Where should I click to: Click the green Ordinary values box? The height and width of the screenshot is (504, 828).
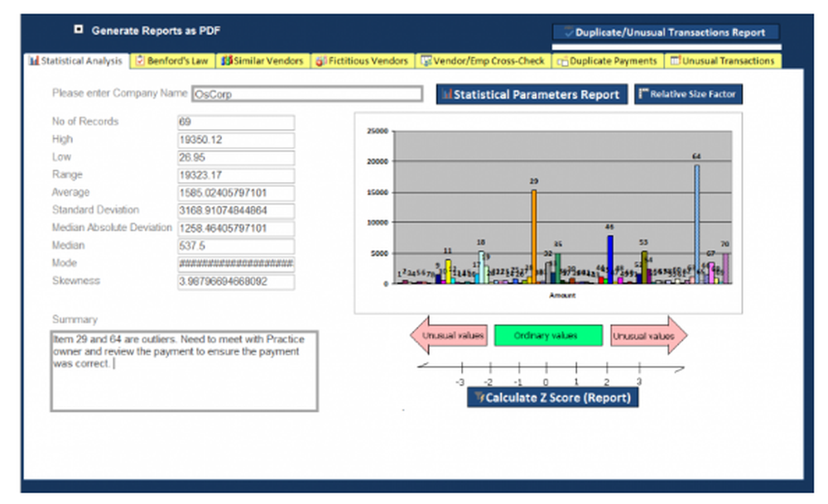point(548,336)
